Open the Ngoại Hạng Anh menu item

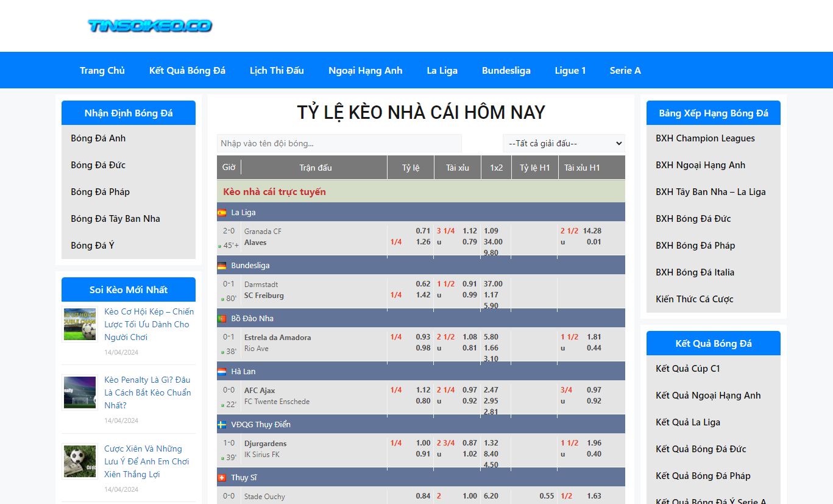(x=365, y=71)
